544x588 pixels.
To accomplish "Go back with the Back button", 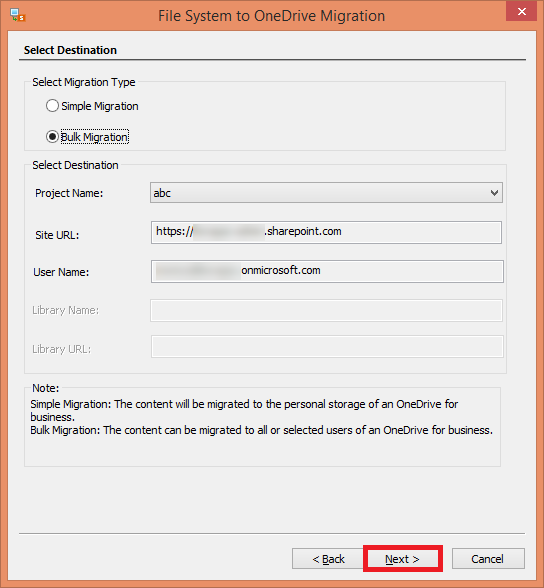I will [328, 559].
